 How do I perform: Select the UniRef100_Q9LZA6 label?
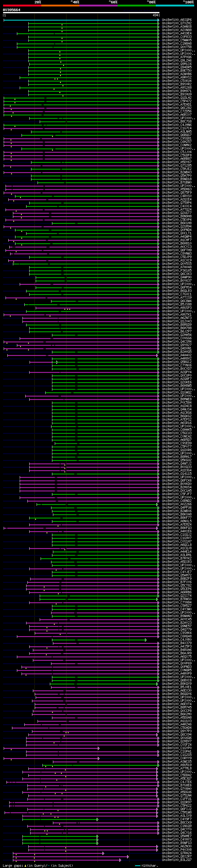177,61
